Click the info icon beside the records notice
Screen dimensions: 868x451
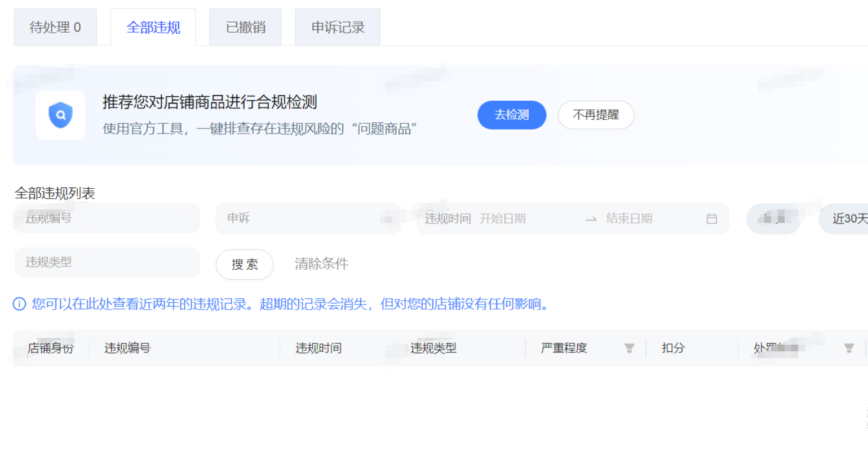(19, 305)
